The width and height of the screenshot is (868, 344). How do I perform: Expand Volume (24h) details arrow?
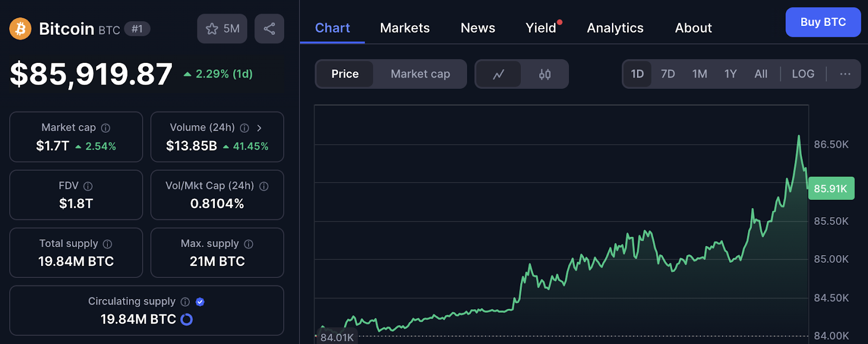coord(259,128)
